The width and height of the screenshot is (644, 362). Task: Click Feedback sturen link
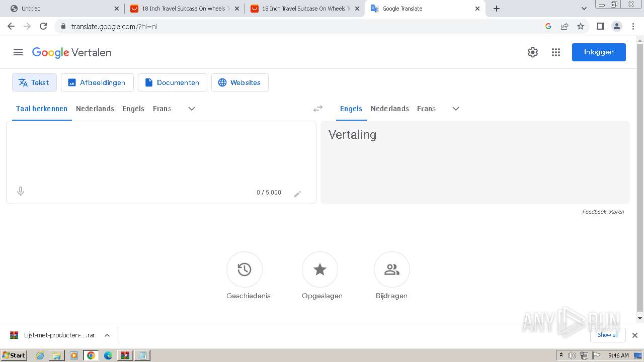click(x=603, y=212)
